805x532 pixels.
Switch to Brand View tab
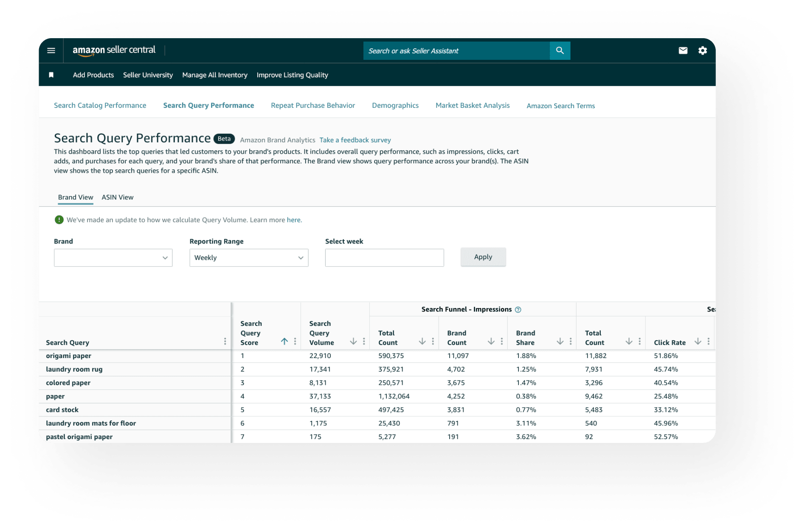point(76,197)
